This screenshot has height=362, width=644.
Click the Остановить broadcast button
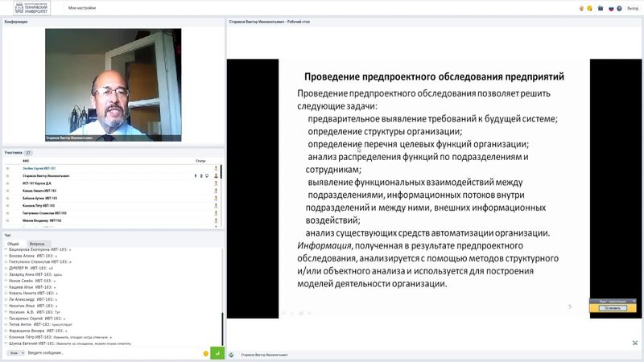pyautogui.click(x=613, y=308)
